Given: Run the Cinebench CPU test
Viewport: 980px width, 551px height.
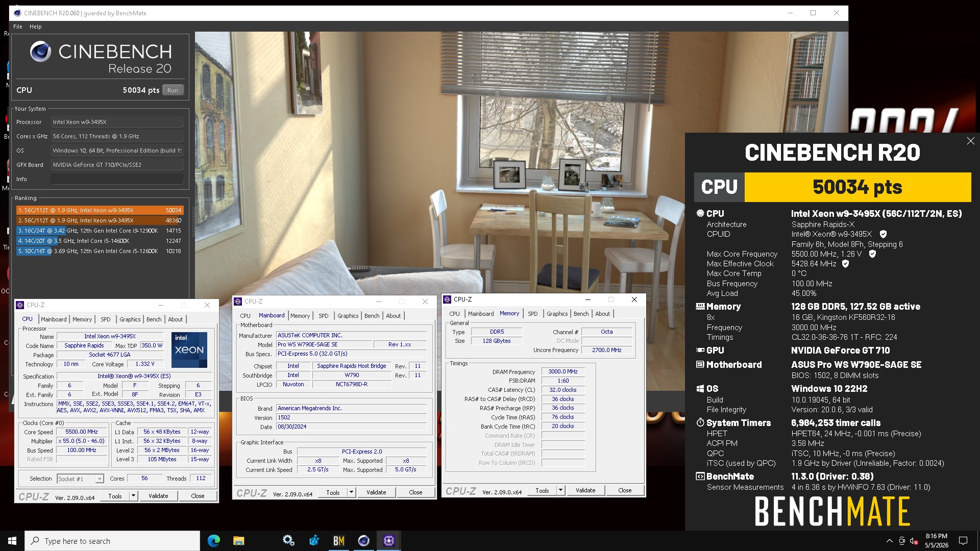Looking at the screenshot, I should [173, 90].
